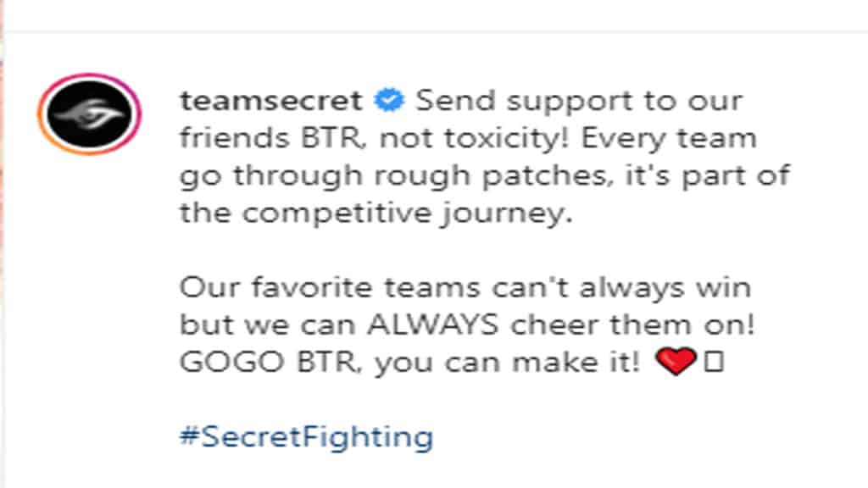Open the #SecretFighting hashtag

click(x=306, y=437)
